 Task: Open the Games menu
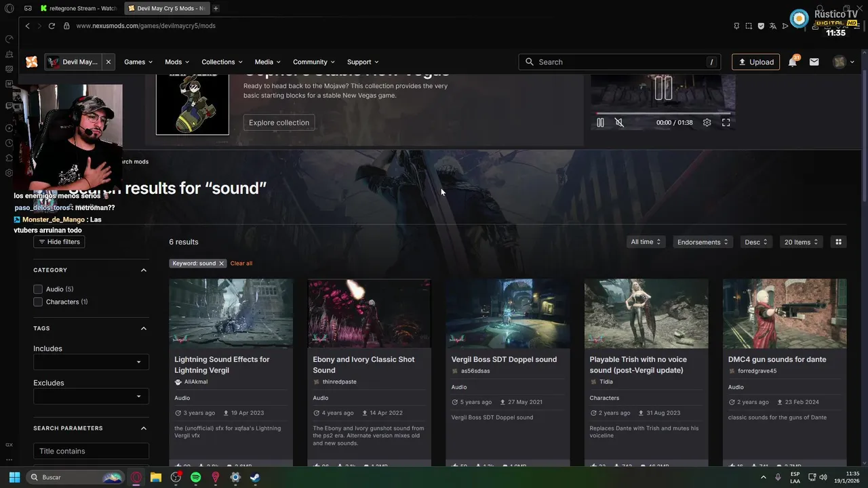138,62
